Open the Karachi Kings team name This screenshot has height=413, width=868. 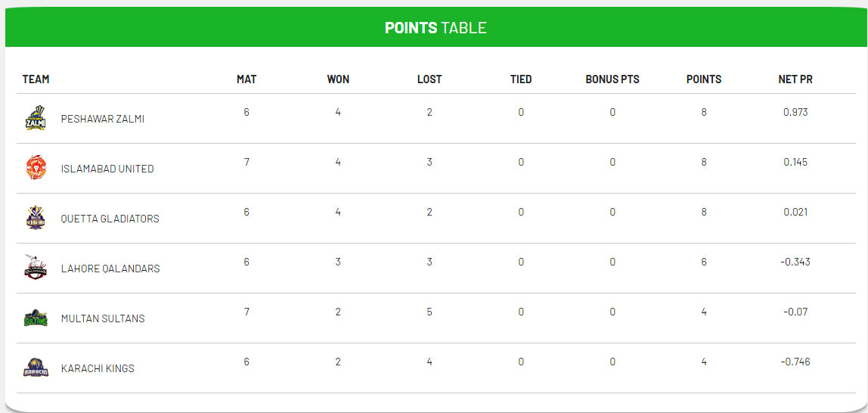[98, 369]
